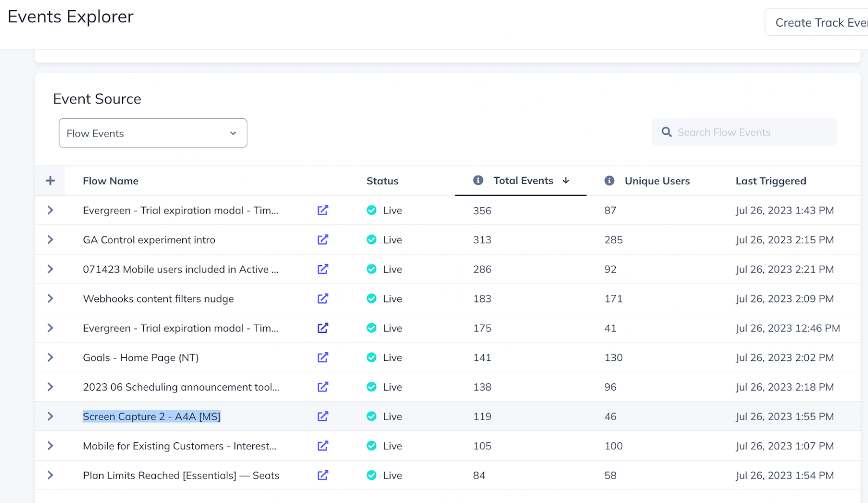Expand the Screen Capture 2 - A4A [MS] row
This screenshot has height=503, width=868.
(50, 416)
